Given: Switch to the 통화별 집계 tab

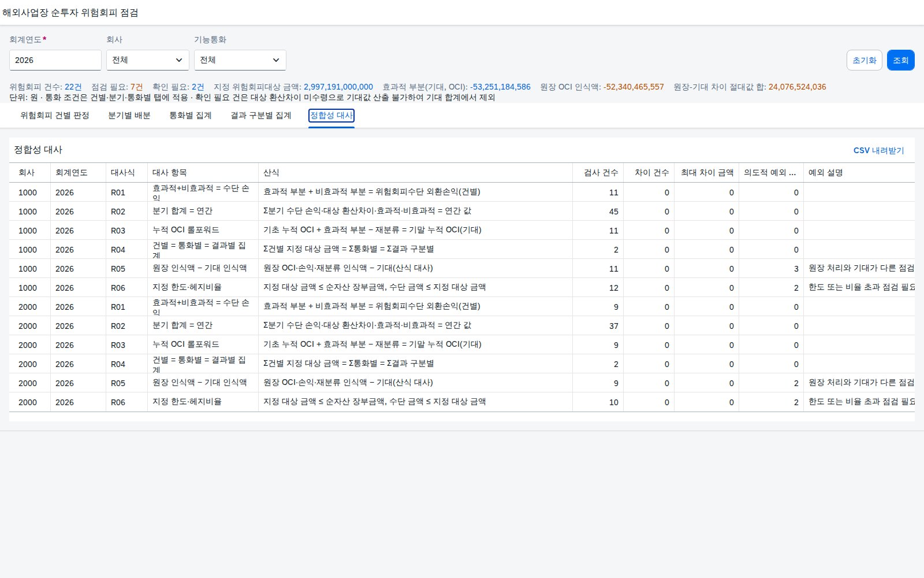Looking at the screenshot, I should point(191,116).
